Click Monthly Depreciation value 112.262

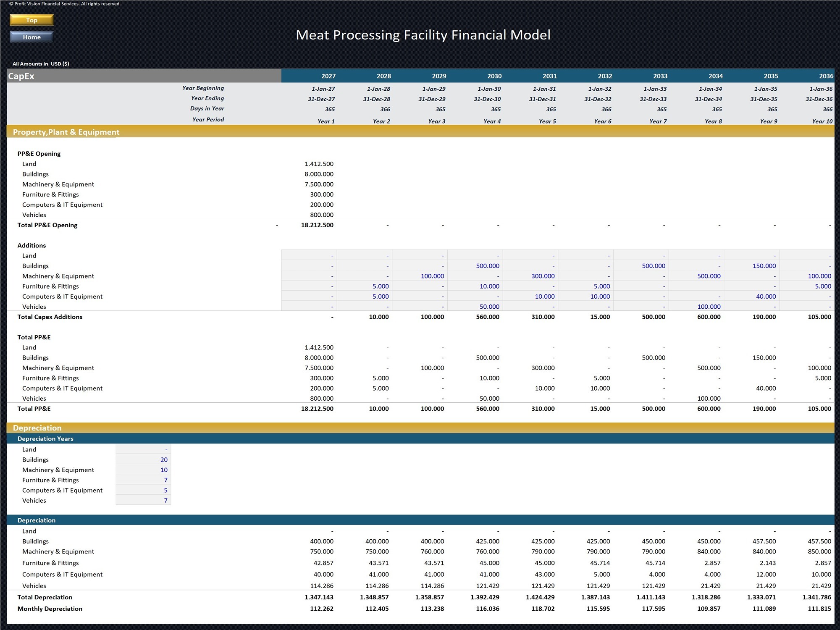click(322, 609)
